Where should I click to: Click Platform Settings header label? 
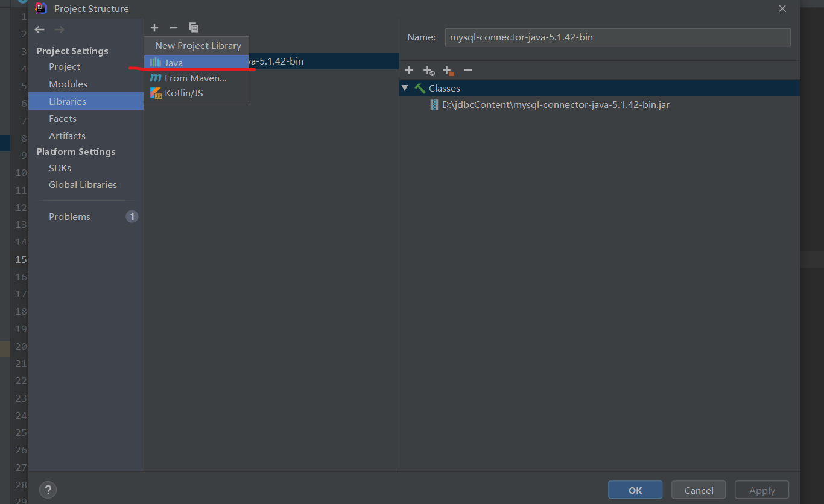(x=76, y=152)
